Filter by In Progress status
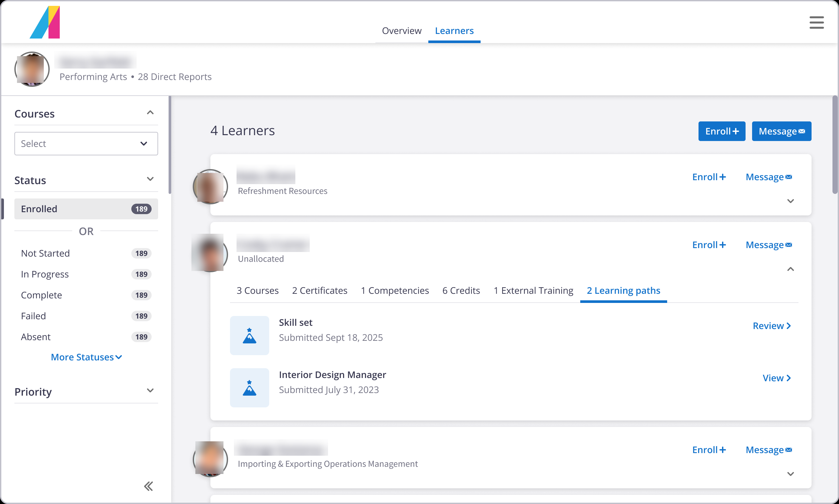839x504 pixels. tap(86, 275)
